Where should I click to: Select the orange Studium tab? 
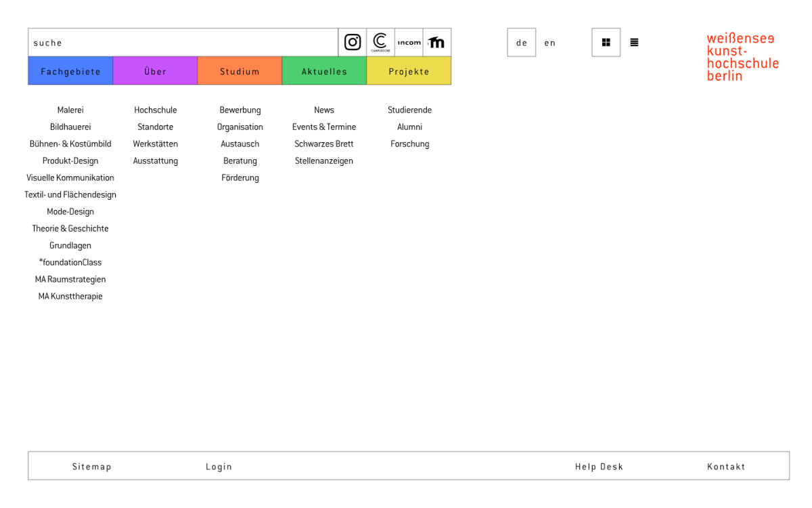[x=240, y=71]
